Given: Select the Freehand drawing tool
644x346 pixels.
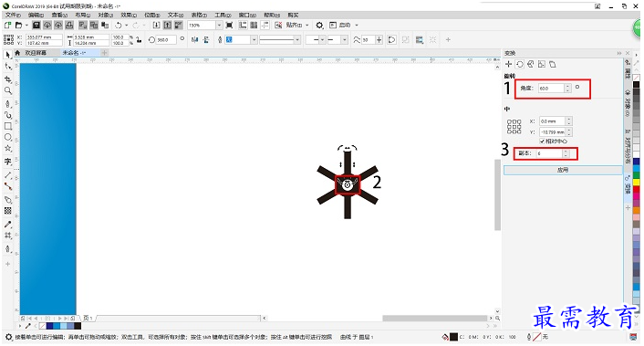Looking at the screenshot, I should tap(8, 103).
